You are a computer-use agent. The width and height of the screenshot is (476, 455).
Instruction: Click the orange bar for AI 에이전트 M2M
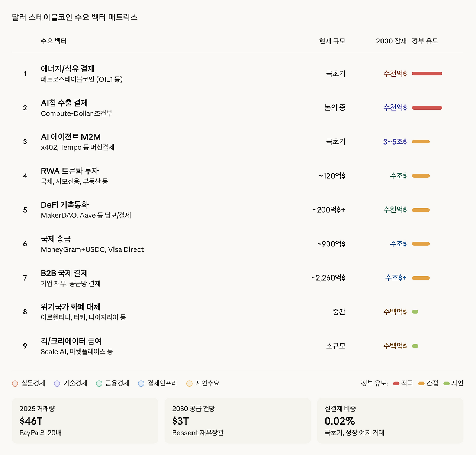coord(421,142)
